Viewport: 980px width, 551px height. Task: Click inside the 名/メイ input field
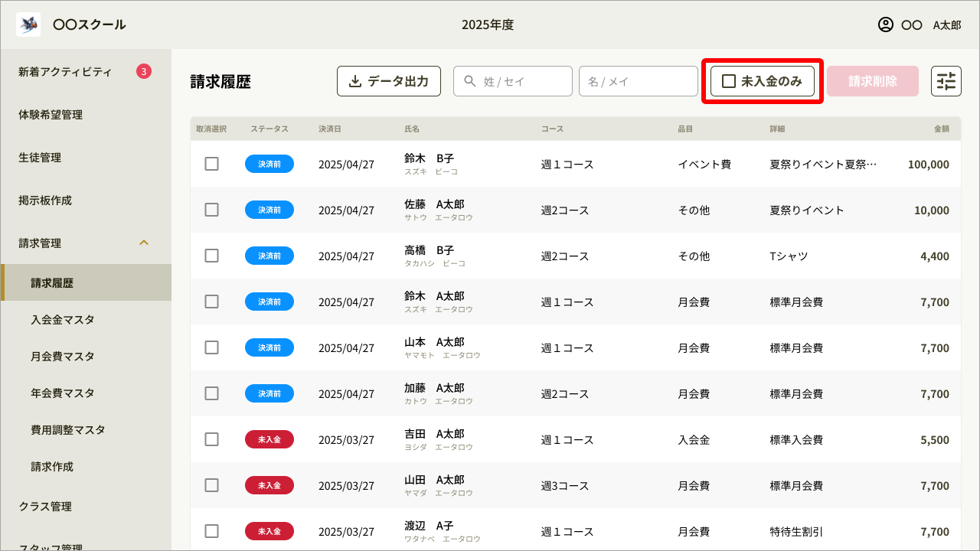coord(638,81)
